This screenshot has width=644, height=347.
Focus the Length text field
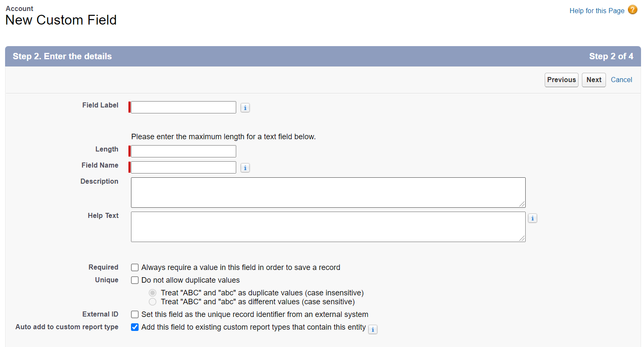183,151
